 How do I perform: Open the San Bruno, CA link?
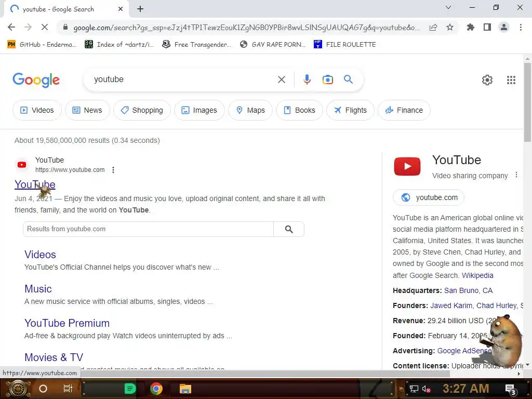468,290
